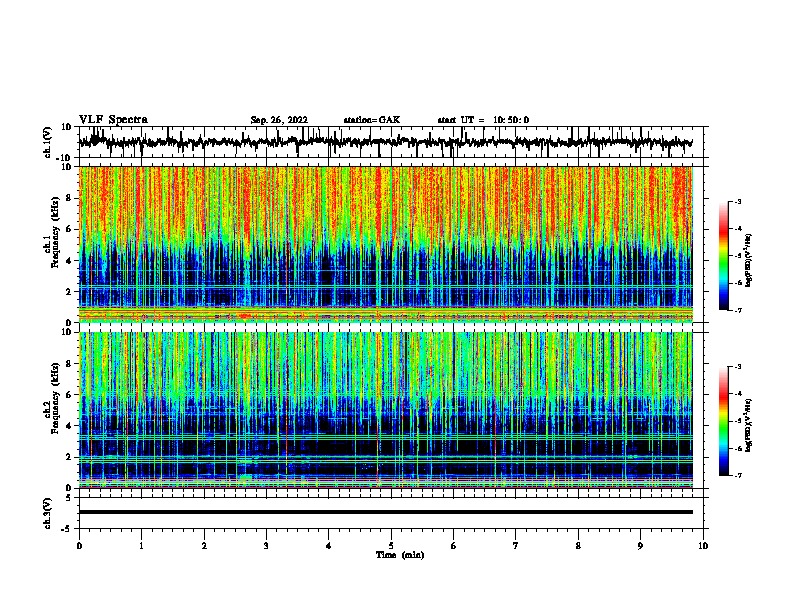Click the "8" kHz tick of ch.2 spectrogram
This screenshot has width=792, height=612.
pos(69,364)
